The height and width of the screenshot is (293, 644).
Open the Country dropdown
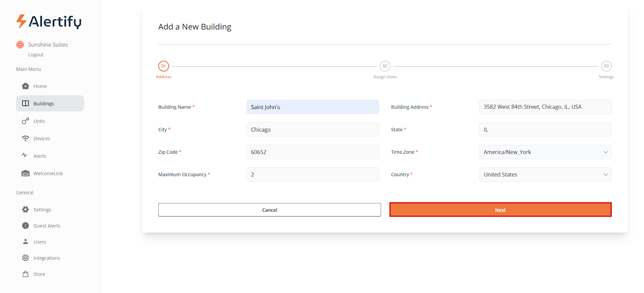(x=545, y=175)
